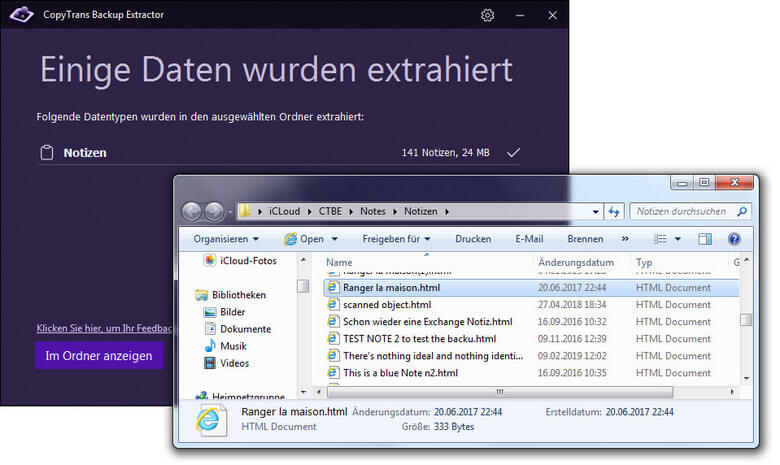This screenshot has height=465, width=780.
Task: Click the navigation pane scrollbar thumb
Action: point(302,286)
